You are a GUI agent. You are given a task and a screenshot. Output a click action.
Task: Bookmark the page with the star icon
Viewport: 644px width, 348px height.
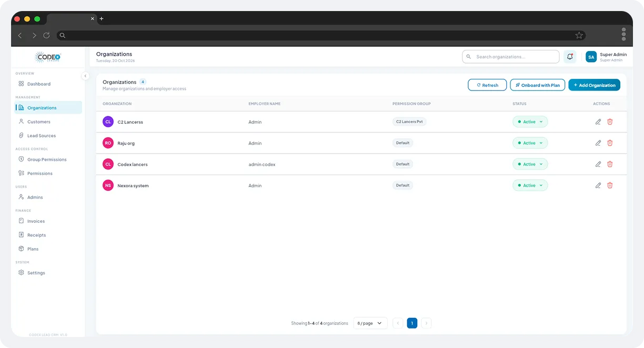(579, 36)
